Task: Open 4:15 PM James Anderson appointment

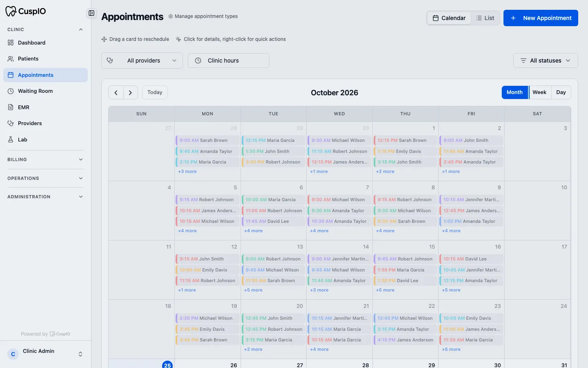Action: [405, 340]
